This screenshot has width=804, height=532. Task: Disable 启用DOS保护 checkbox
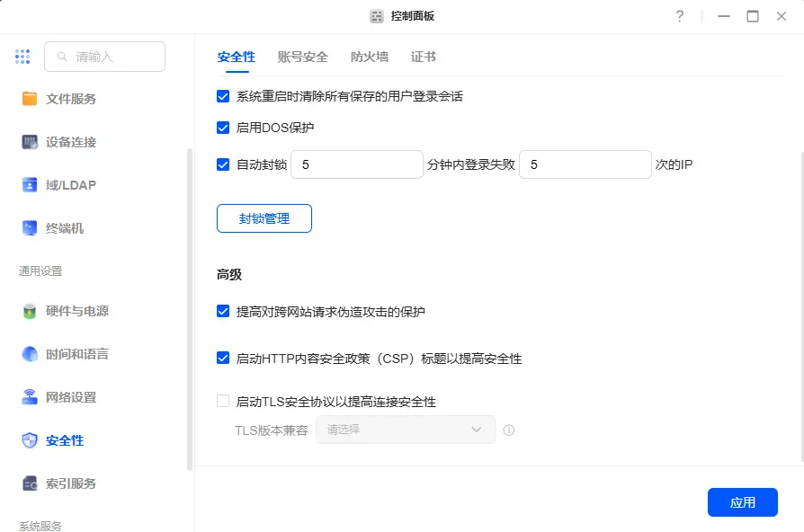223,127
